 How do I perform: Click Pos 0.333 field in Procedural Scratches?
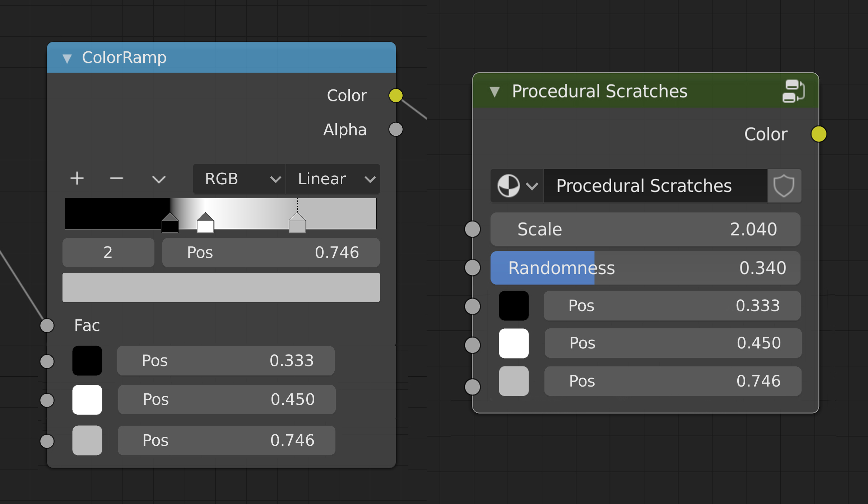pyautogui.click(x=672, y=306)
